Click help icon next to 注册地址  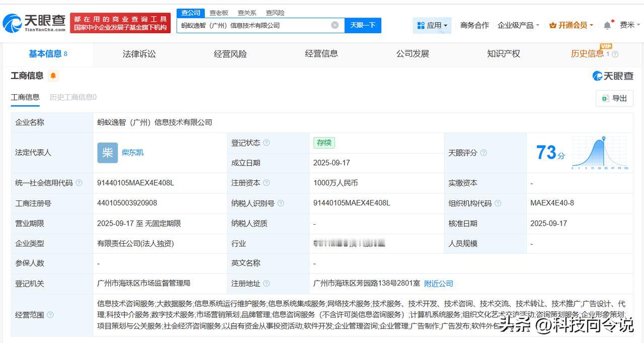pos(266,284)
